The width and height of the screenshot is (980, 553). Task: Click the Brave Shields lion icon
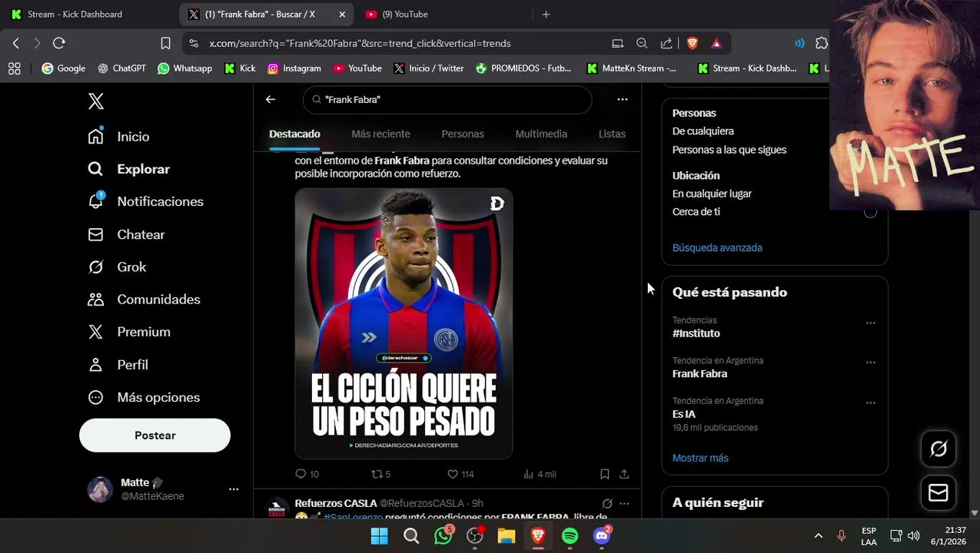coord(692,43)
